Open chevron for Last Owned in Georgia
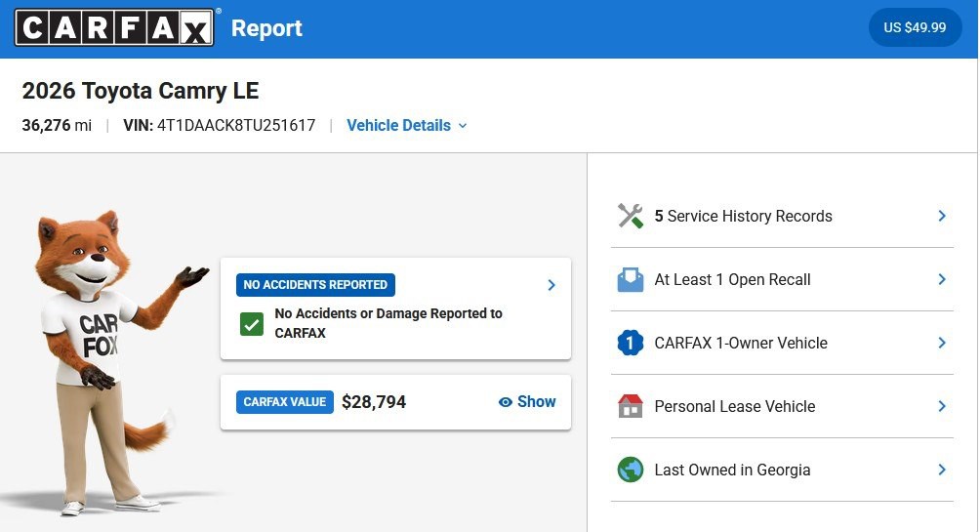 (942, 470)
